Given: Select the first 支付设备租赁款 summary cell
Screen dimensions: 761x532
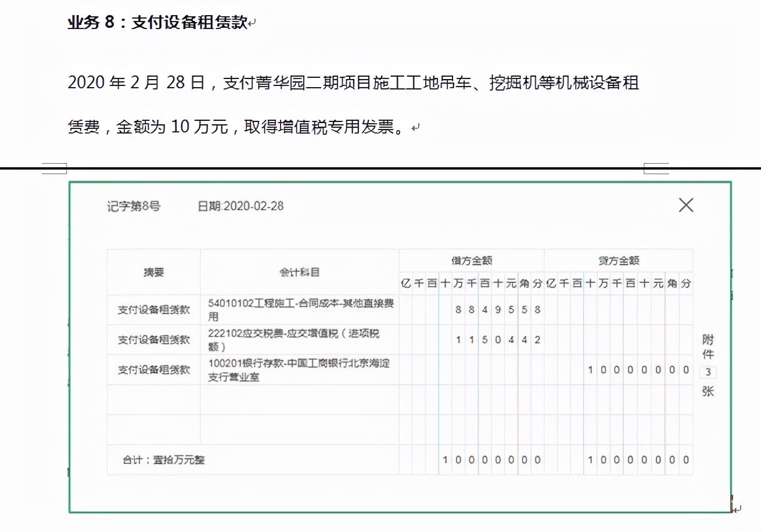Looking at the screenshot, I should click(x=152, y=308).
